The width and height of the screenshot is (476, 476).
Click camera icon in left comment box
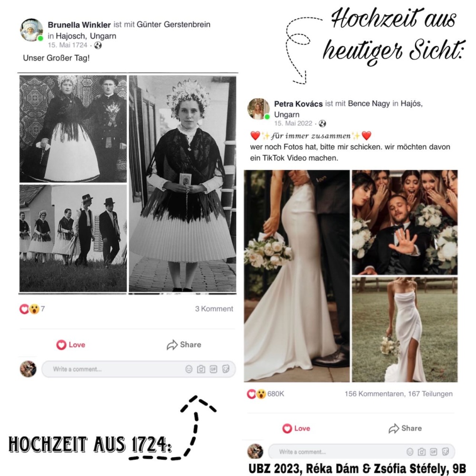[201, 369]
